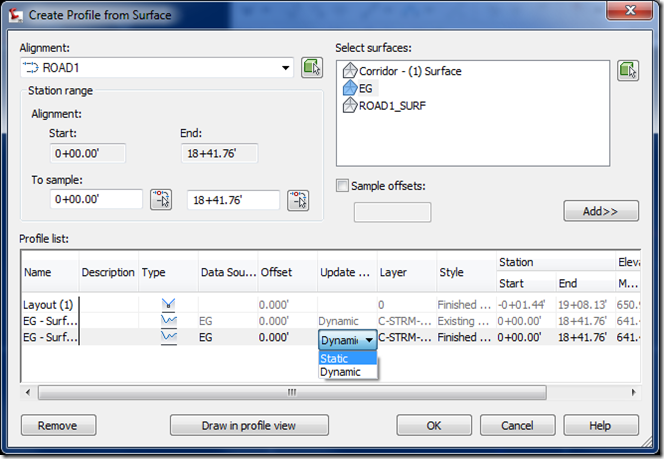Click Draw in profile view button
The width and height of the screenshot is (664, 459).
click(249, 425)
